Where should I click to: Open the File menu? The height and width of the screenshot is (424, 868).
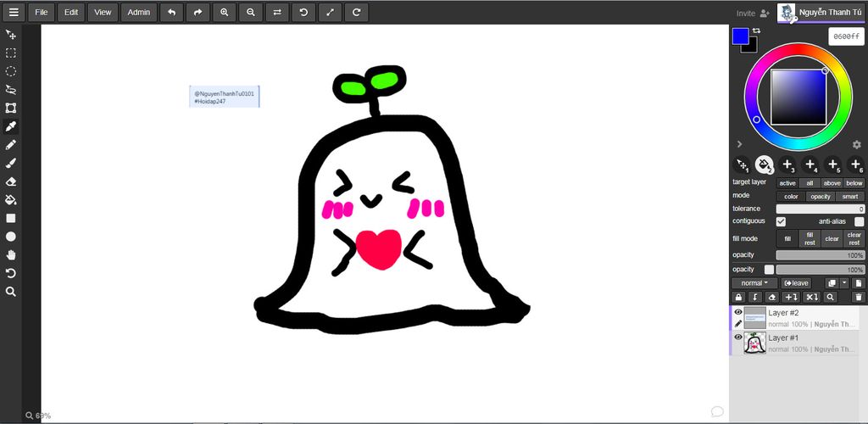pos(42,12)
